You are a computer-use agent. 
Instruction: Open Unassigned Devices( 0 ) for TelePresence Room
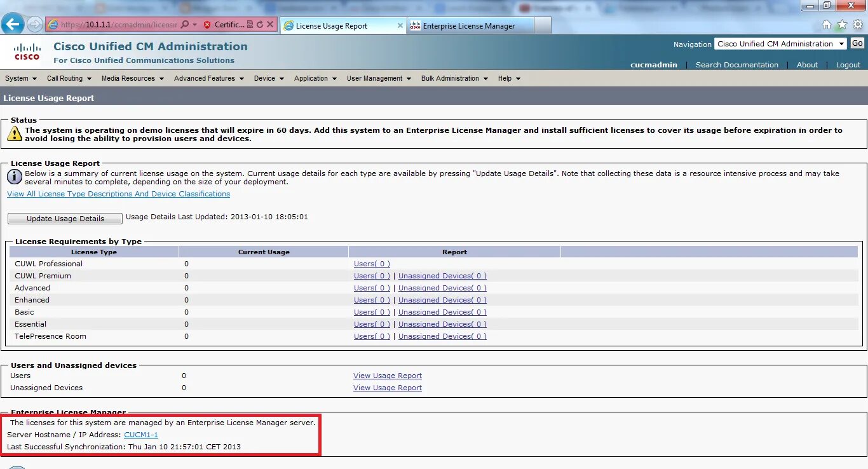tap(442, 336)
